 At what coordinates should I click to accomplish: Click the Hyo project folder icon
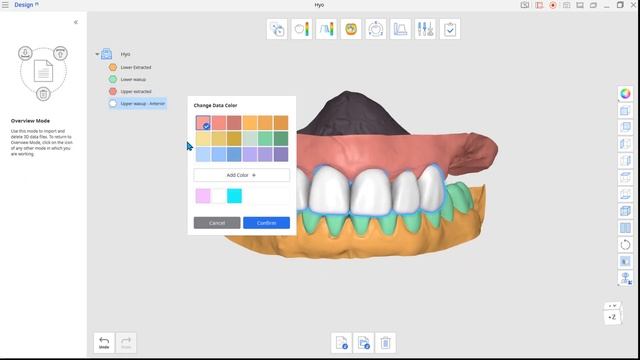tap(107, 54)
